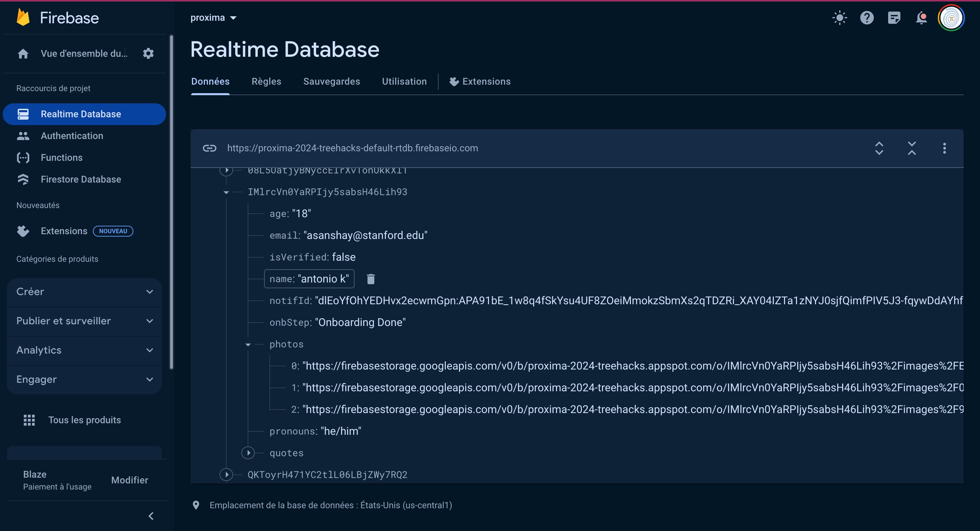The width and height of the screenshot is (980, 531).
Task: Switch to the Règles tab
Action: pos(266,81)
